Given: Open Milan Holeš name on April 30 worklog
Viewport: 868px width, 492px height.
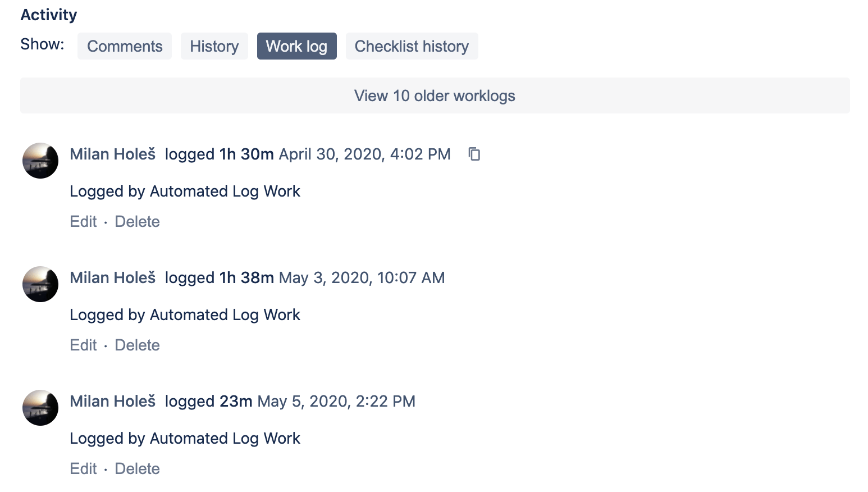Looking at the screenshot, I should 113,154.
